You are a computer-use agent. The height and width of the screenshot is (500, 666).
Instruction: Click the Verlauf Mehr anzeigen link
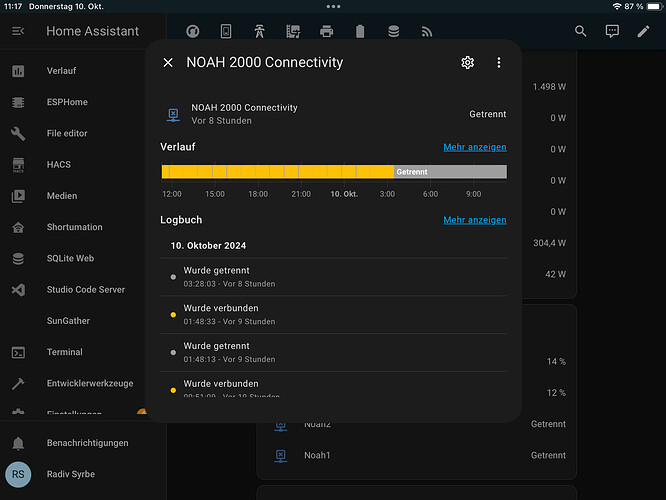(475, 147)
